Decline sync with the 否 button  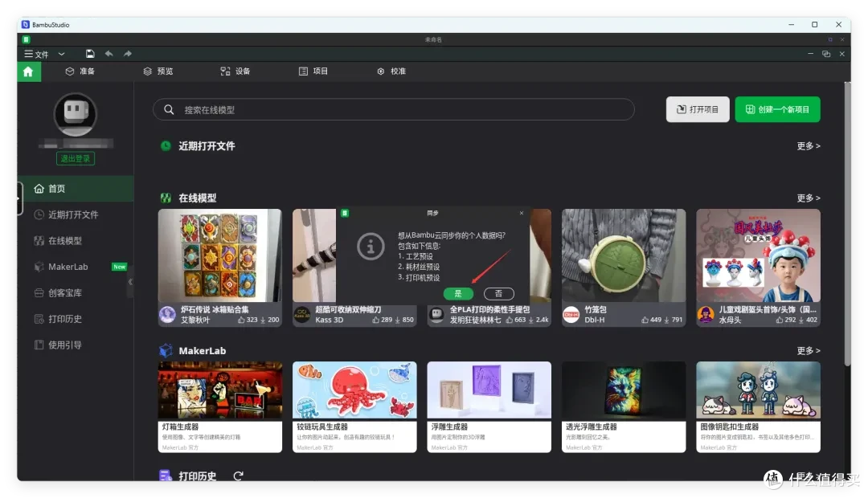coord(499,294)
